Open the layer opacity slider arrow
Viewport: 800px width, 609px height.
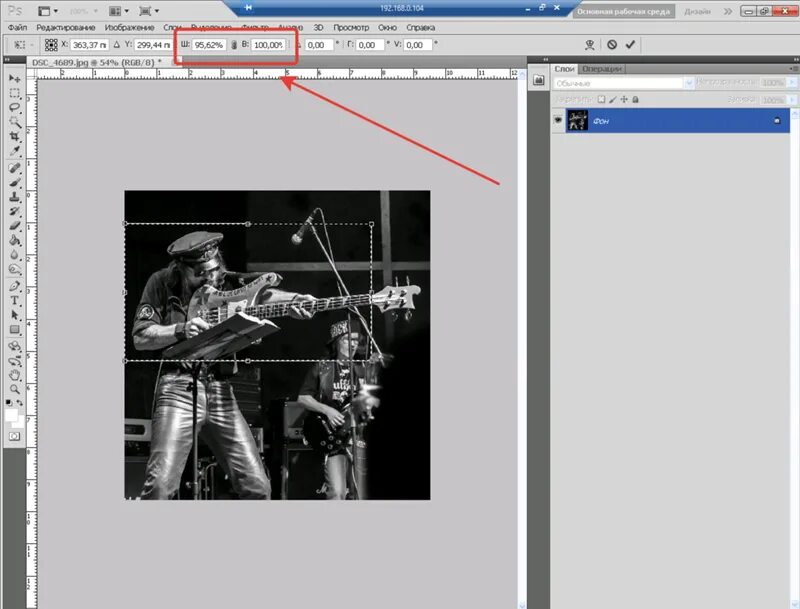(791, 82)
